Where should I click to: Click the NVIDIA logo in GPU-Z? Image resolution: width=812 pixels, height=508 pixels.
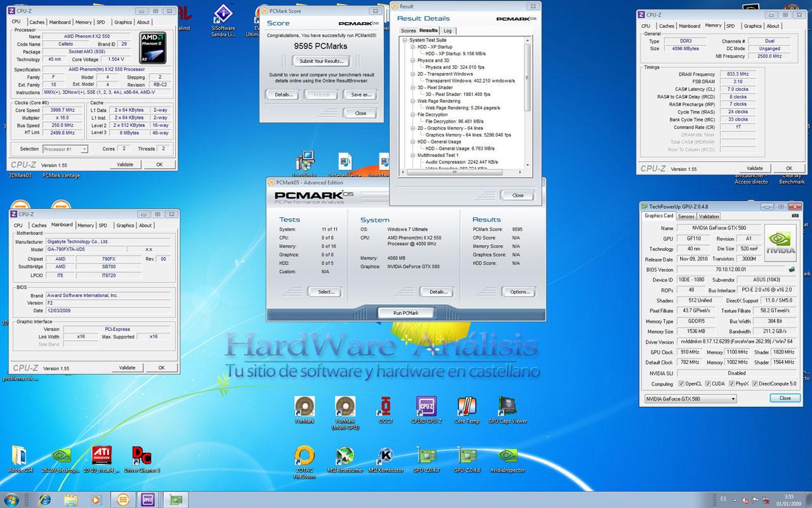tap(780, 243)
